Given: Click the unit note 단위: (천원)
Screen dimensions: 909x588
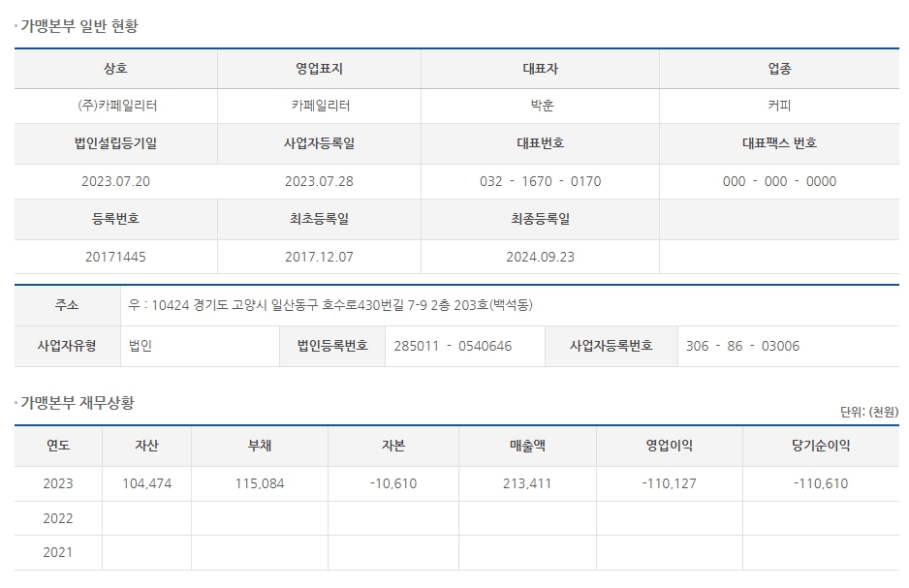Looking at the screenshot, I should 869,412.
